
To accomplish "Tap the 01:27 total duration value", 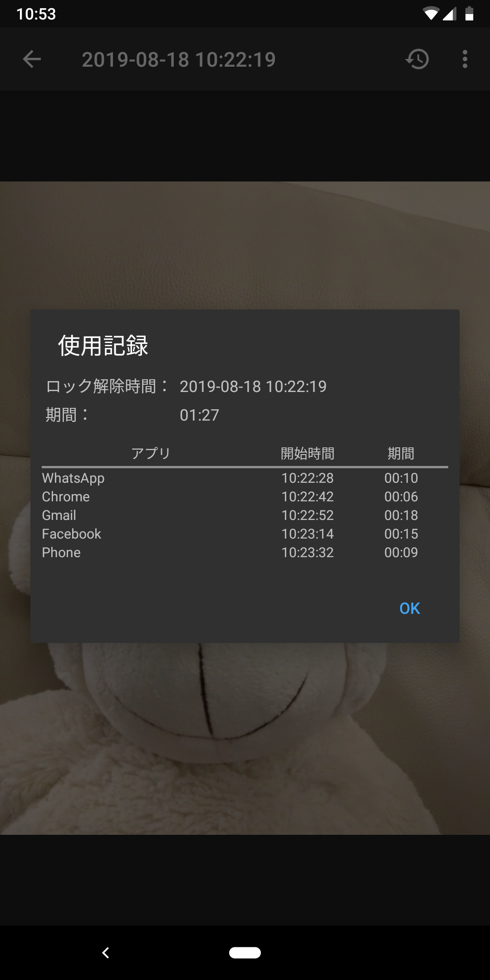I will (x=199, y=415).
